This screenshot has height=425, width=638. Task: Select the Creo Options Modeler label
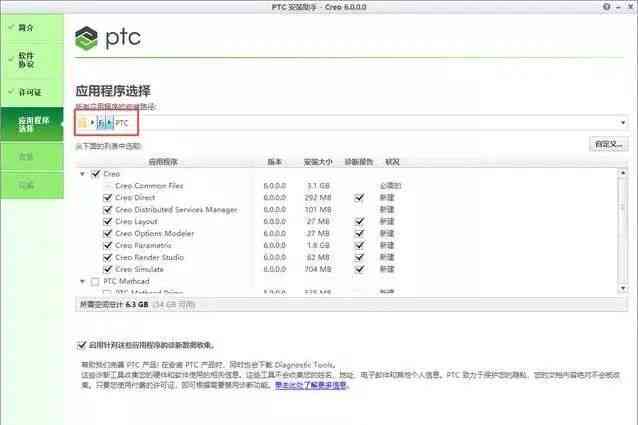click(155, 233)
